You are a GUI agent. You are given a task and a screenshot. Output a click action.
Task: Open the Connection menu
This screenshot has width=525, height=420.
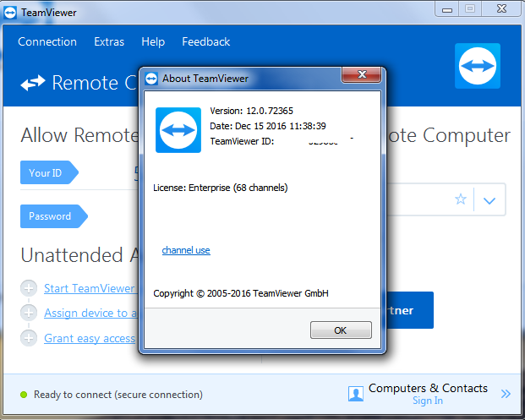[x=47, y=42]
